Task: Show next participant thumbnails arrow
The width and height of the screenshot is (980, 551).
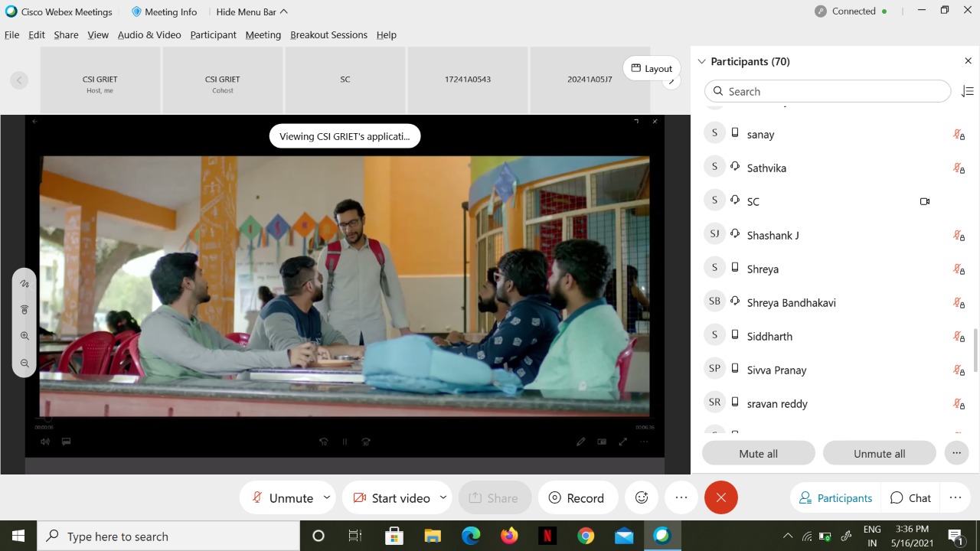Action: pyautogui.click(x=671, y=81)
